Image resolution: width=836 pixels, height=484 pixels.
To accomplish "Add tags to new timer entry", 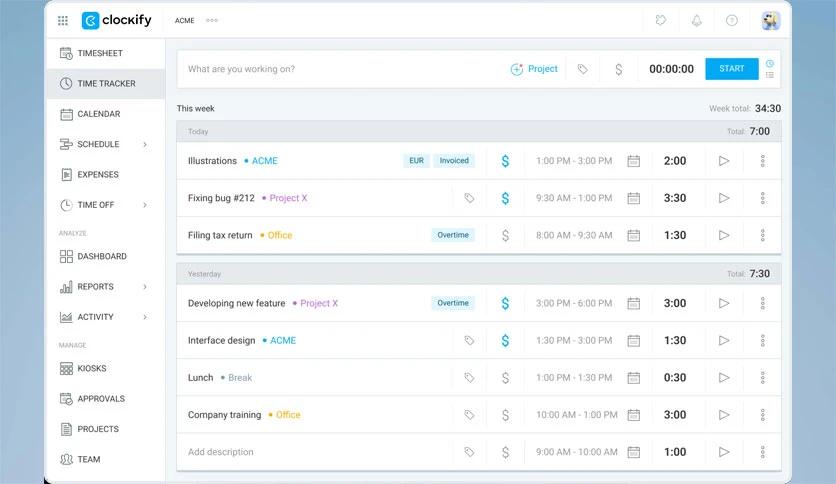I will coord(582,69).
